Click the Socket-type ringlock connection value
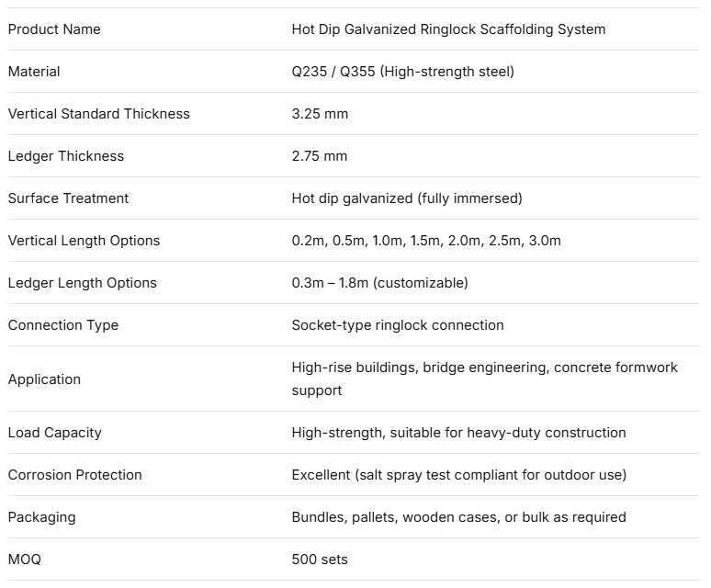Viewport: 711px width, 588px height. [398, 325]
